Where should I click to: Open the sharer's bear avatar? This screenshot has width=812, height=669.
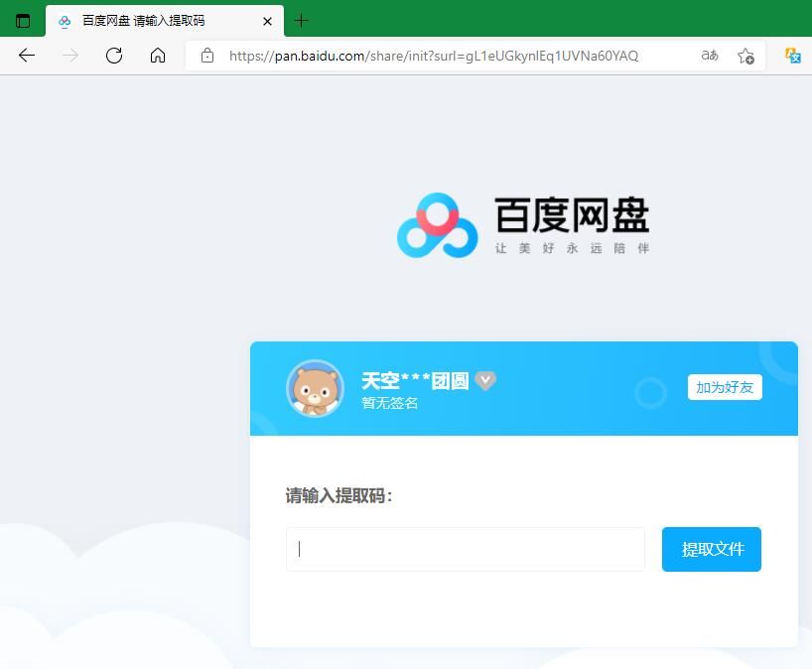315,388
